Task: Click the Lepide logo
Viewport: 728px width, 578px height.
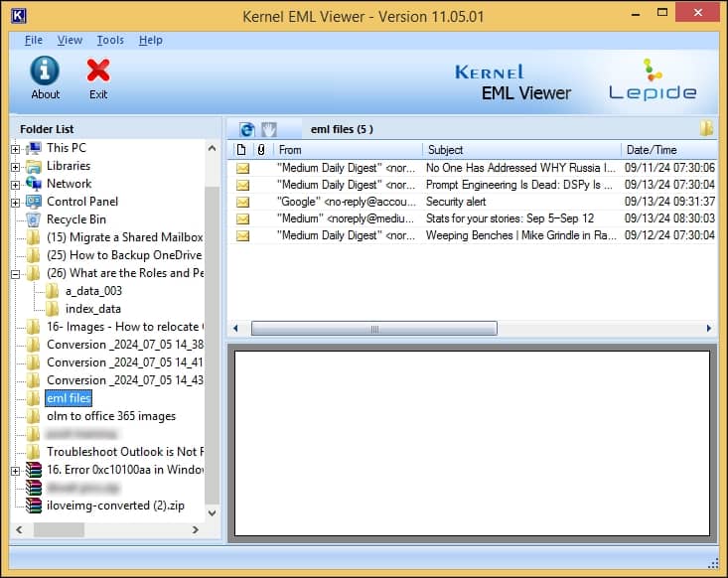Action: (x=653, y=79)
